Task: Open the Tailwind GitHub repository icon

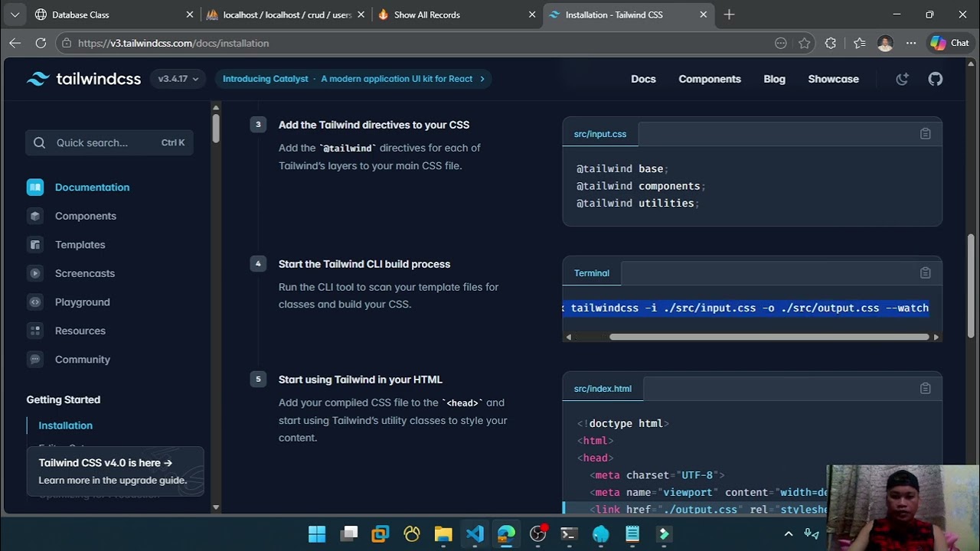Action: (x=936, y=79)
